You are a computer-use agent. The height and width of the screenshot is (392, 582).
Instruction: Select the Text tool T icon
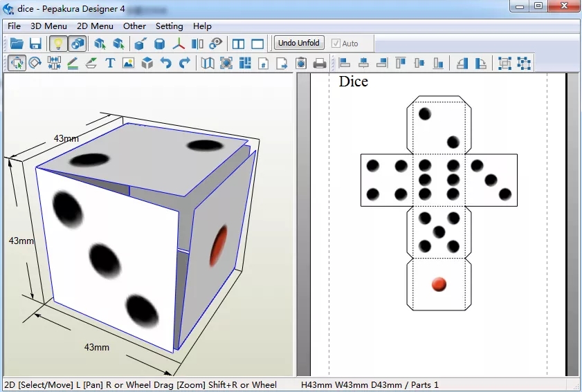click(x=110, y=63)
